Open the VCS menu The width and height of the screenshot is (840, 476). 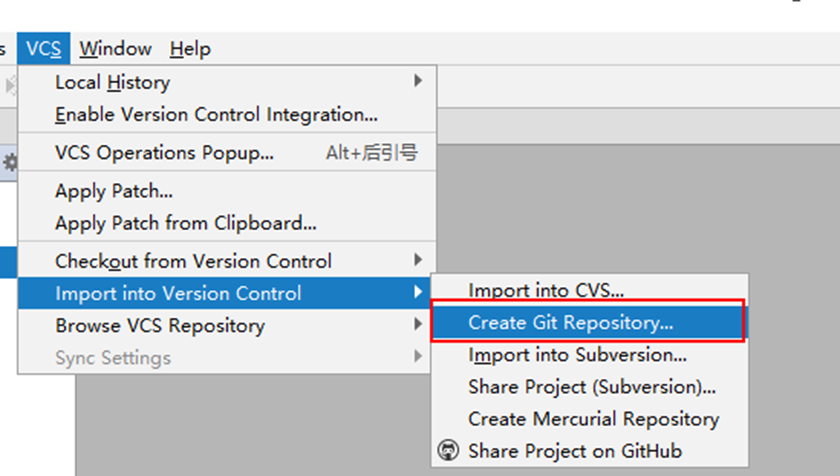tap(43, 49)
